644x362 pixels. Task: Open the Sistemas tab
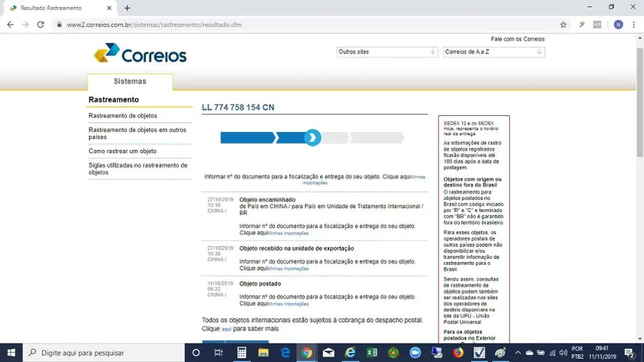tap(130, 81)
